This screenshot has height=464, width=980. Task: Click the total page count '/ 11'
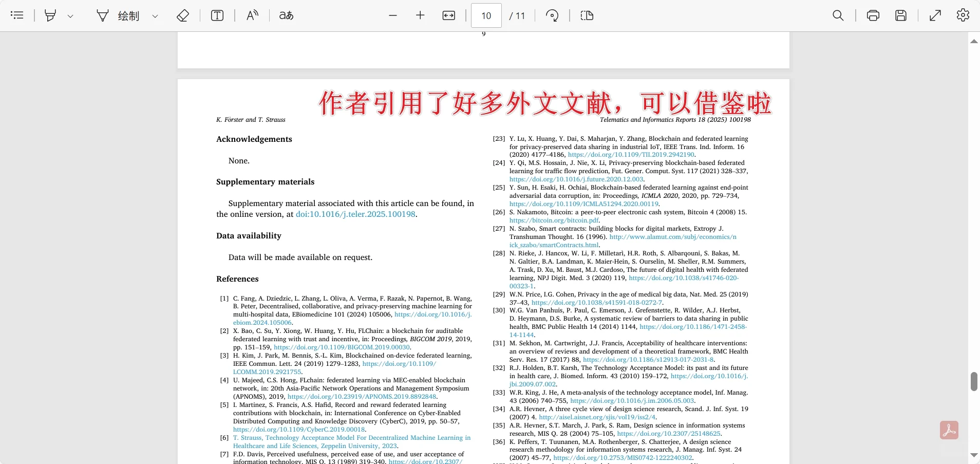click(517, 16)
